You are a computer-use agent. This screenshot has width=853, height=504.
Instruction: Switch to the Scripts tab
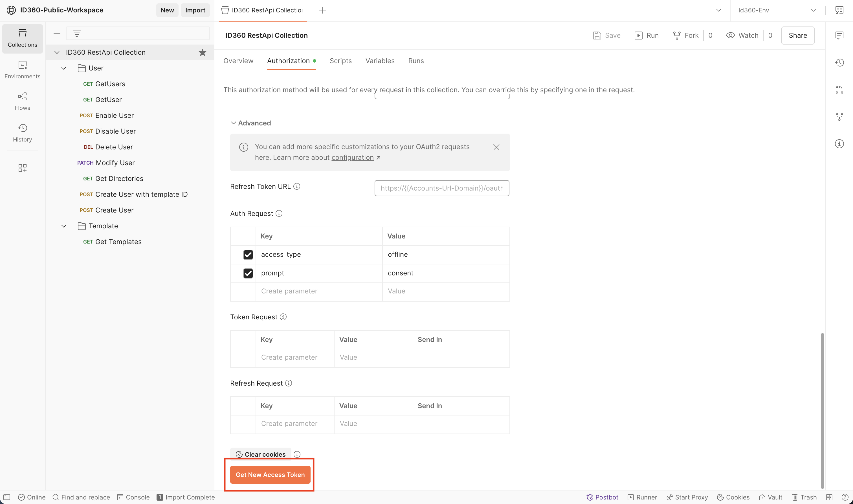340,61
